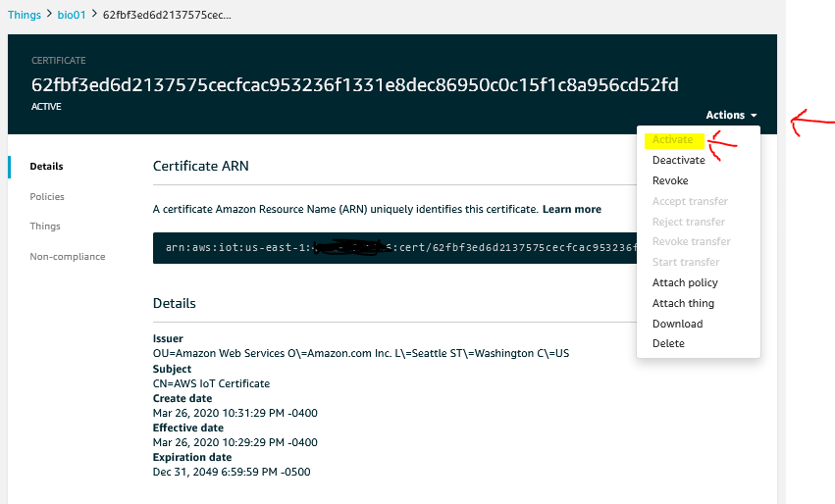This screenshot has width=835, height=504.
Task: Download the certificate from the menu
Action: (677, 324)
